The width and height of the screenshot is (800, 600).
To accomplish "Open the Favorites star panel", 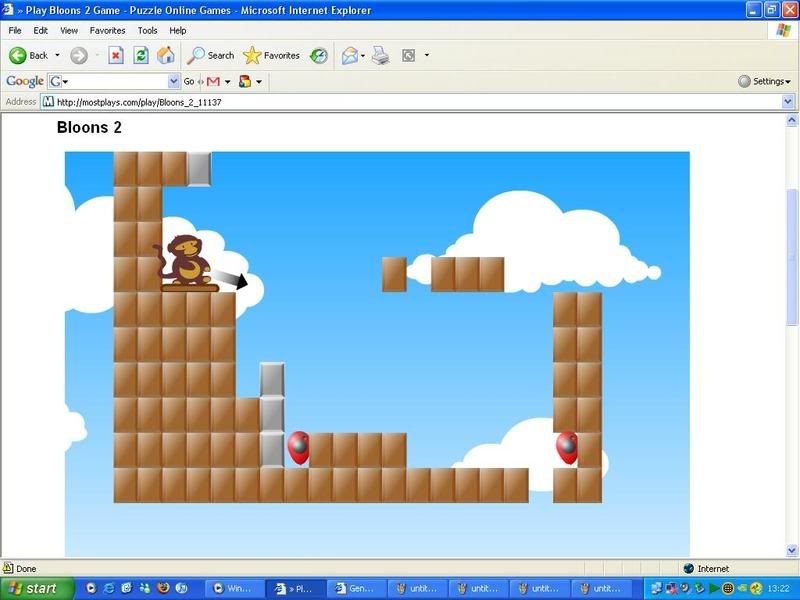I will pyautogui.click(x=271, y=56).
